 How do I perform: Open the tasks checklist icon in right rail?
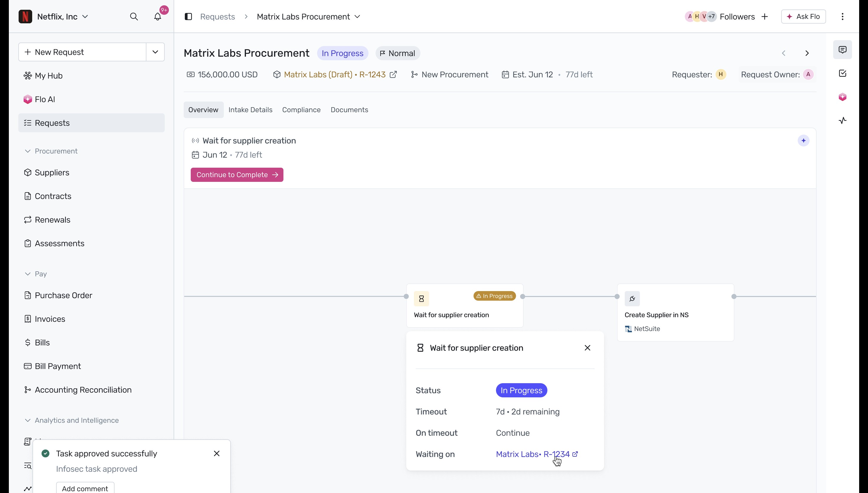[843, 74]
